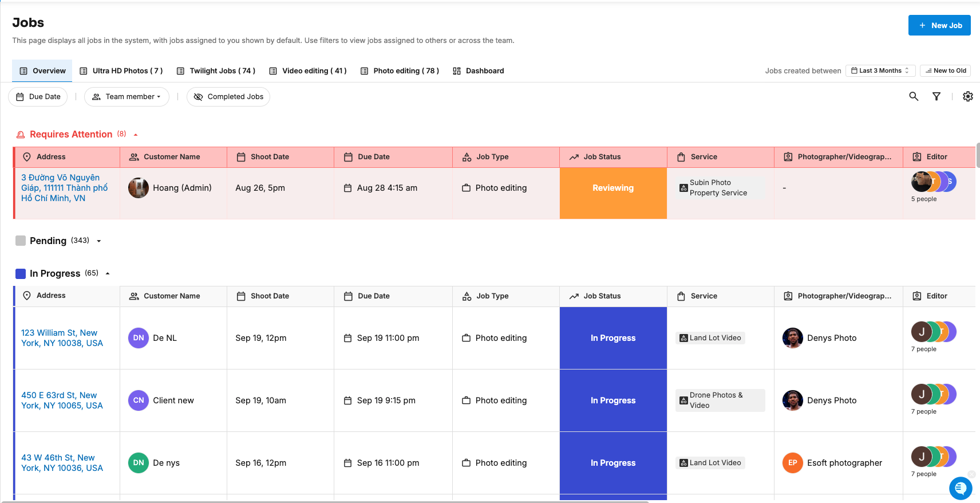This screenshot has width=980, height=503.
Task: Click the CN avatar beside Client new
Action: point(139,400)
